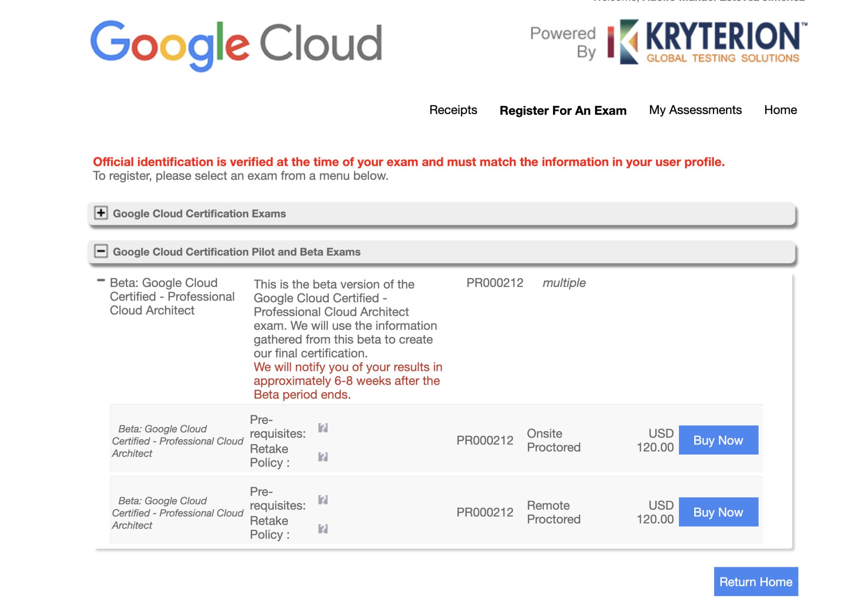Click USD 120.00 price in Onsite row

655,440
